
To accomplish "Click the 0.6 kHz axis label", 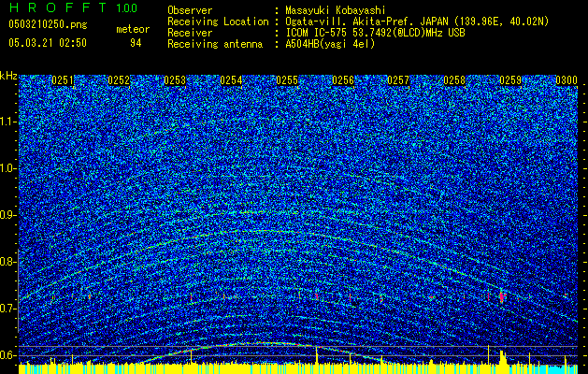I will pos(7,355).
